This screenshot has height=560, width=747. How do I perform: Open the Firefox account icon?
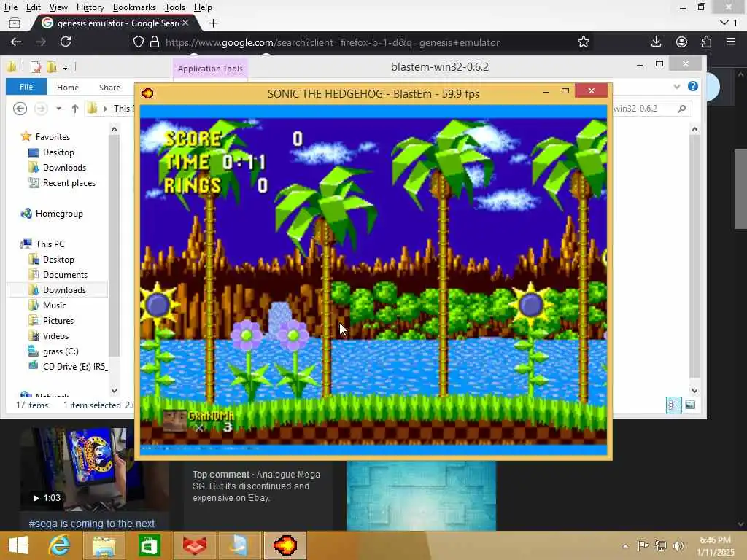click(x=682, y=42)
